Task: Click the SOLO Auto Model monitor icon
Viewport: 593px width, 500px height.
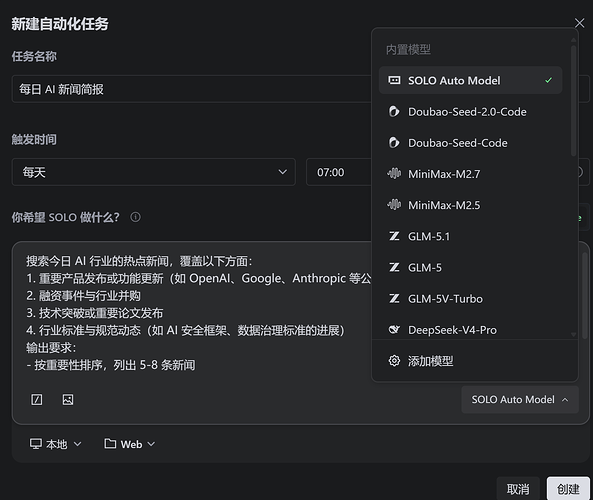Action: (x=394, y=80)
